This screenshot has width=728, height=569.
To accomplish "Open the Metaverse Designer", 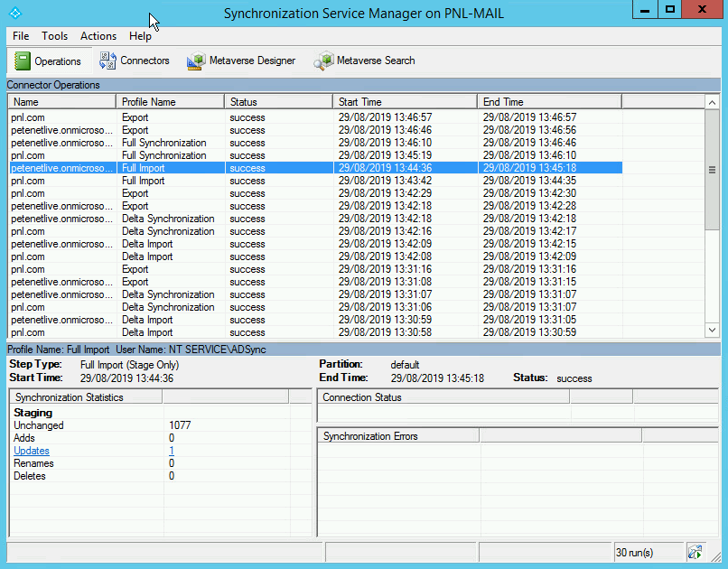I will (x=240, y=61).
